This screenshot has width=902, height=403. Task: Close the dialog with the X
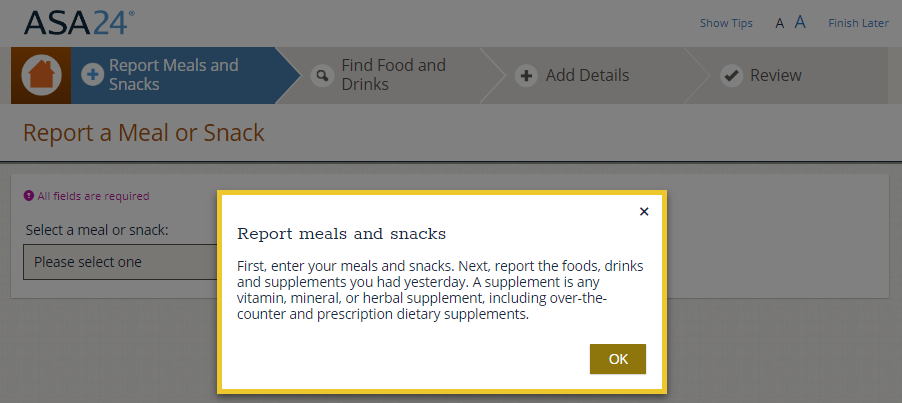coord(644,211)
